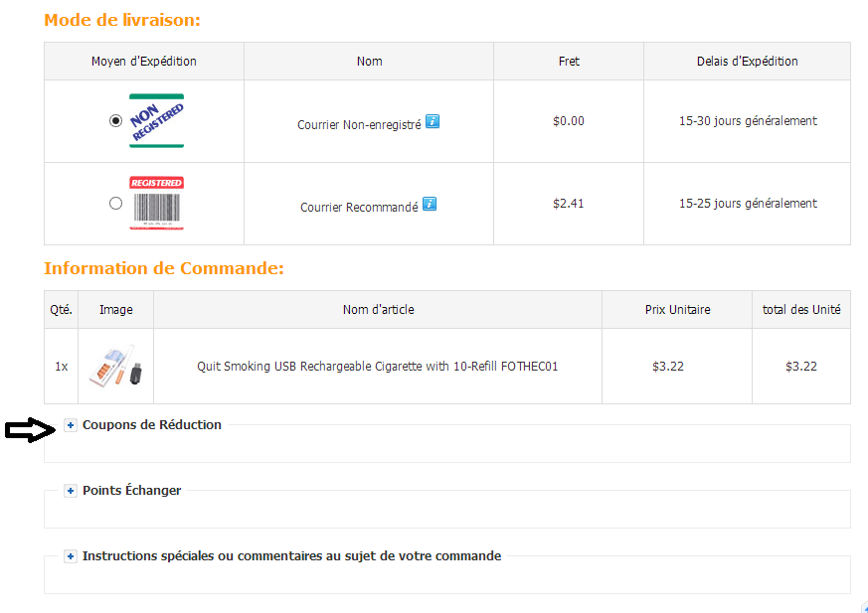Click Moyen d'Expédition column header
The width and height of the screenshot is (868, 613).
pyautogui.click(x=144, y=62)
